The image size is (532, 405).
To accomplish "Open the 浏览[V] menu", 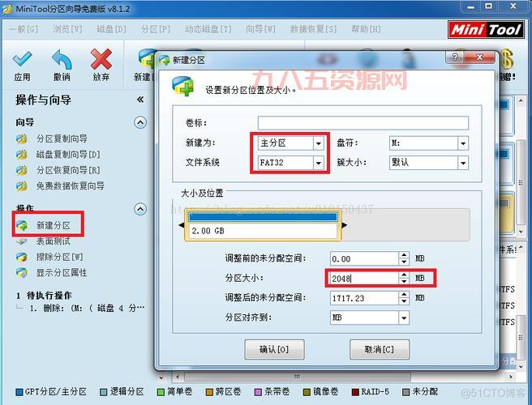I will pos(67,29).
